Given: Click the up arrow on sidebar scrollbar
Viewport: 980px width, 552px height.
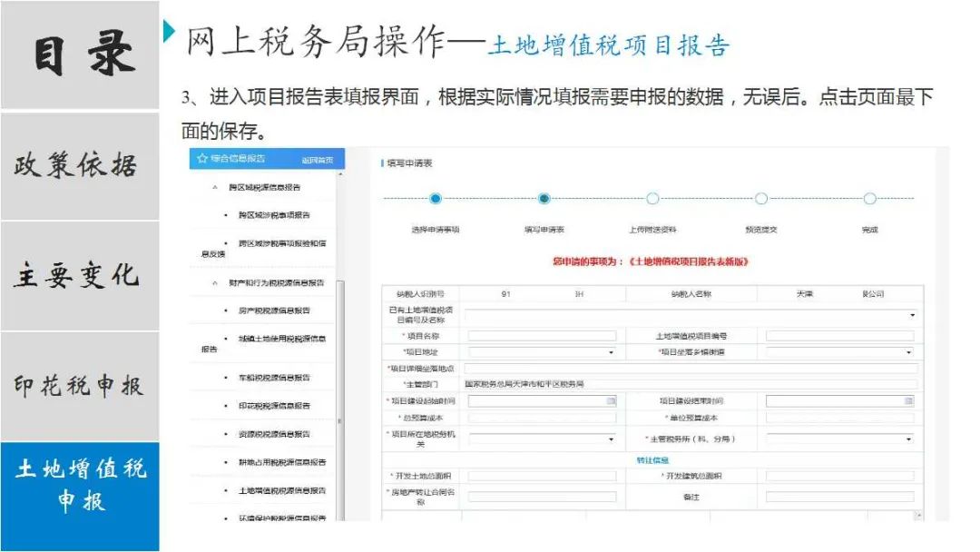Looking at the screenshot, I should 340,174.
